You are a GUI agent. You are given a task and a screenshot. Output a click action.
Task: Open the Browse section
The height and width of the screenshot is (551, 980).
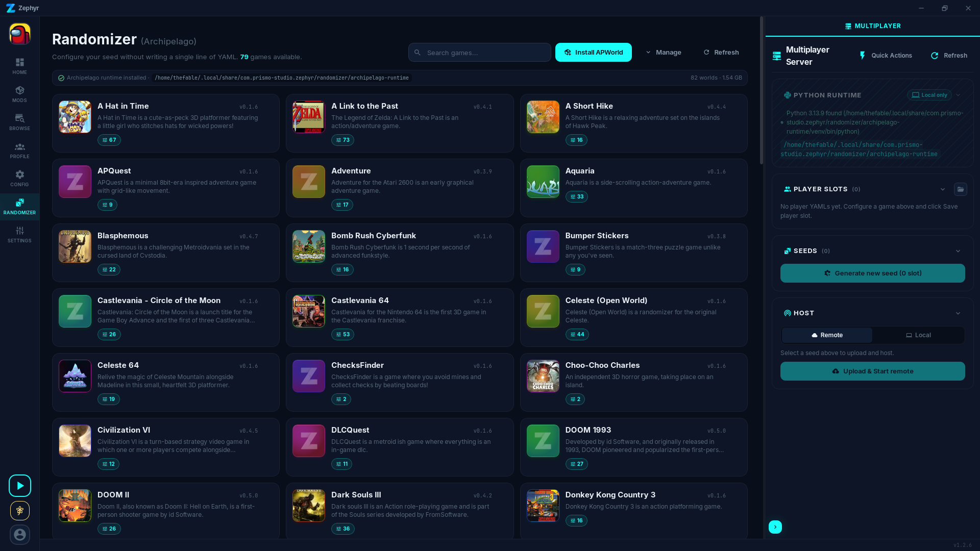(20, 122)
